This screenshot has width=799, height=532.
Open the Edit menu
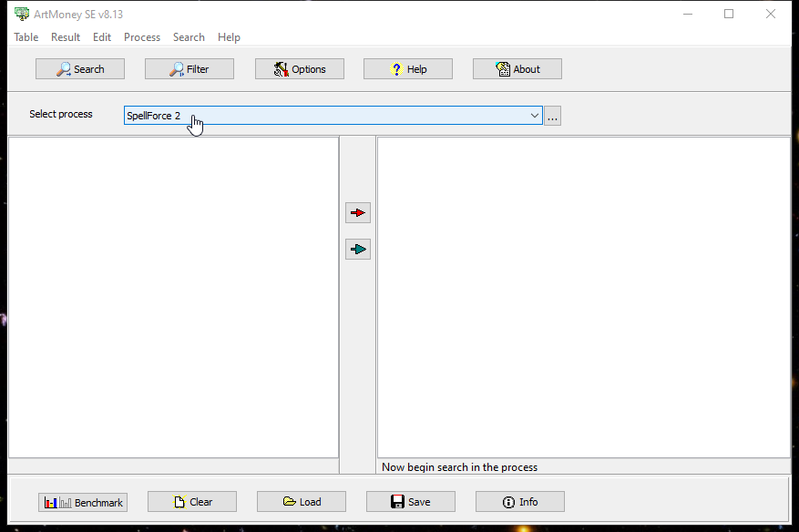[x=102, y=37]
